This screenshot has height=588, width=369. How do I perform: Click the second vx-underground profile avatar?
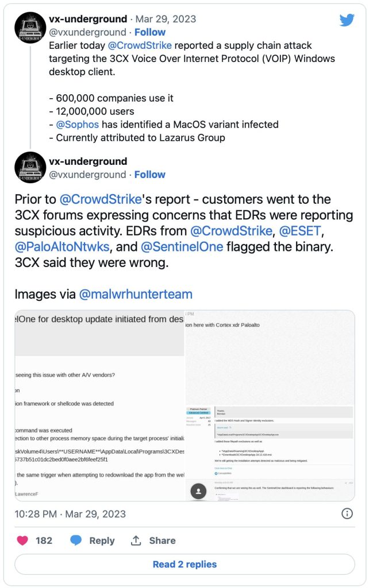pyautogui.click(x=30, y=168)
